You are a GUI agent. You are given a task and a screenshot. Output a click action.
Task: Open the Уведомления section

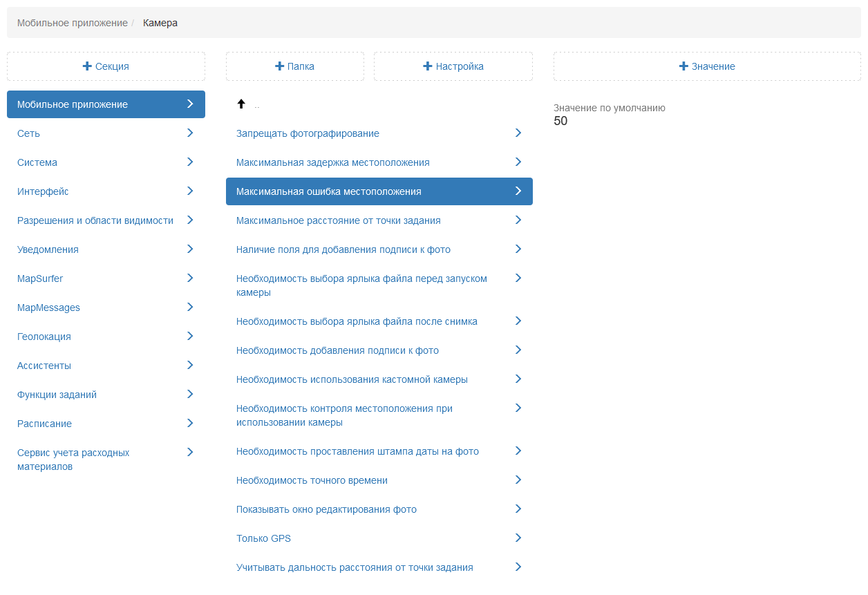coord(106,249)
